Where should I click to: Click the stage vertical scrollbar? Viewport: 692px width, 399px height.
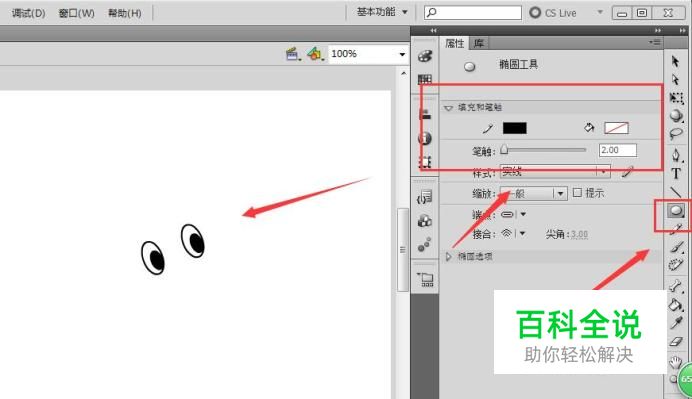pyautogui.click(x=403, y=250)
